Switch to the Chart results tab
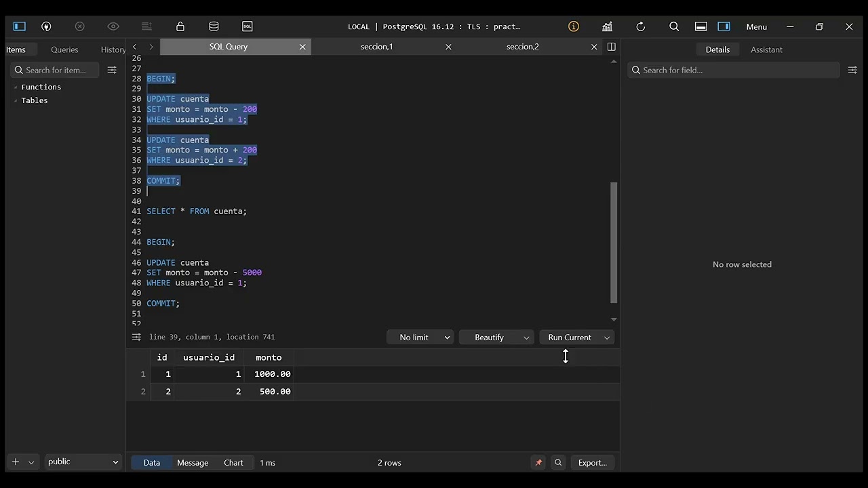868x488 pixels. click(233, 463)
